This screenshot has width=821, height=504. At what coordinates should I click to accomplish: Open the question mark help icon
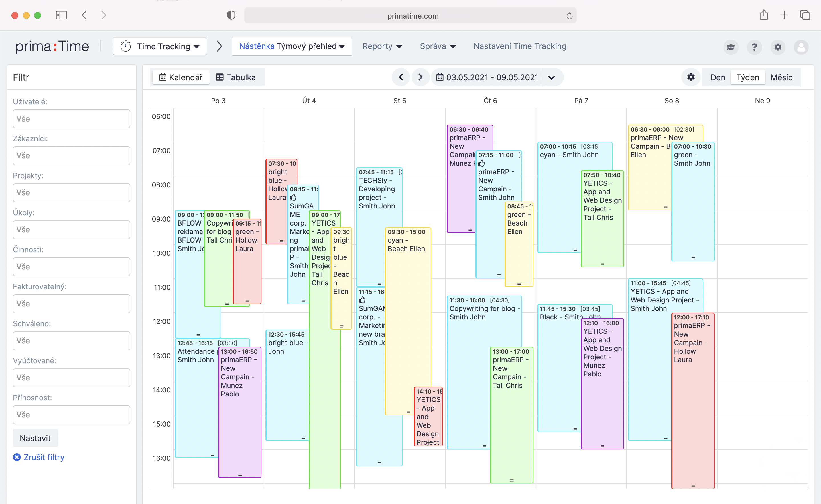pyautogui.click(x=754, y=47)
